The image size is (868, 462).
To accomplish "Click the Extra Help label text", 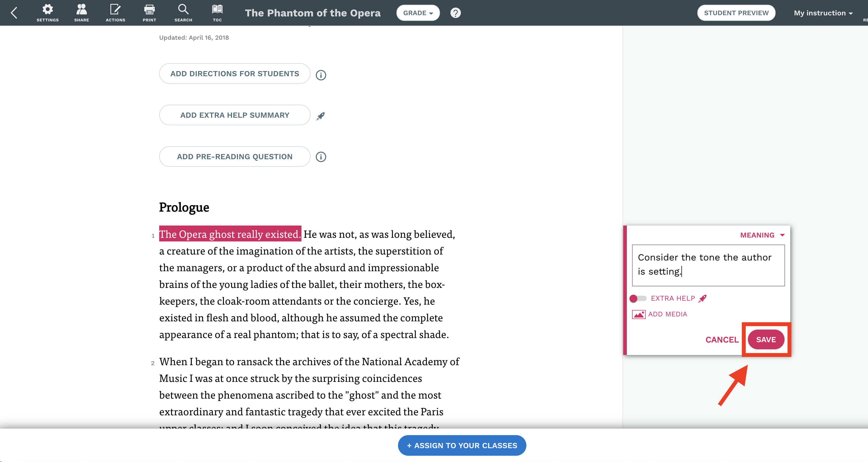I will coord(673,298).
